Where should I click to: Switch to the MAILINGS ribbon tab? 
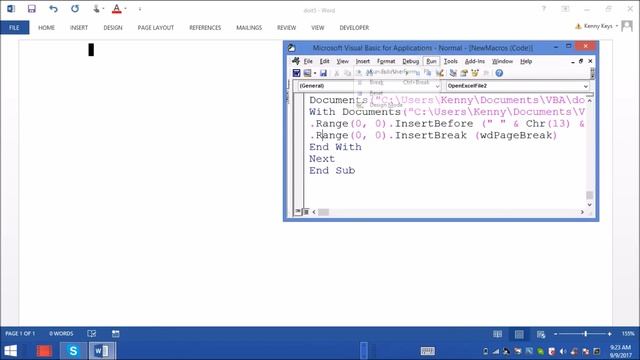(249, 28)
